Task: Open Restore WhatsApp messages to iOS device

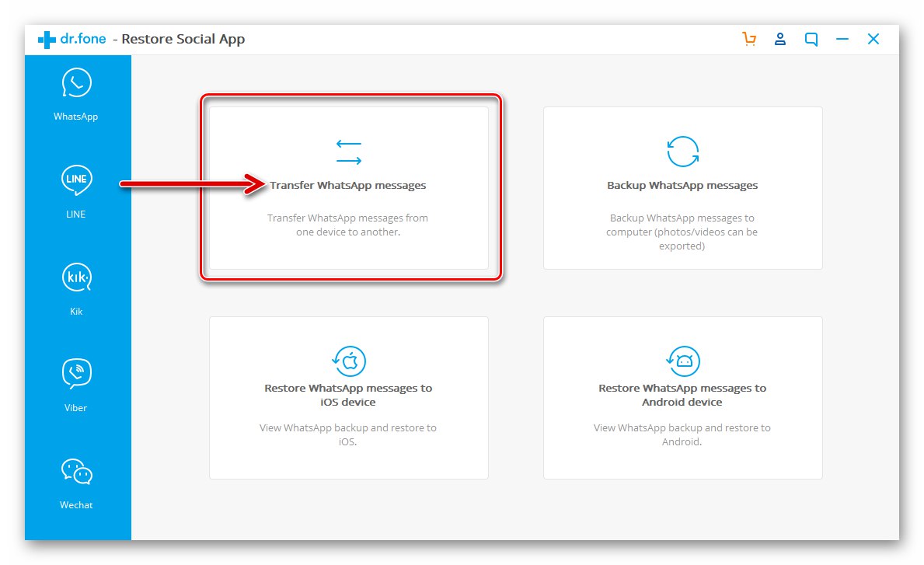Action: [348, 395]
